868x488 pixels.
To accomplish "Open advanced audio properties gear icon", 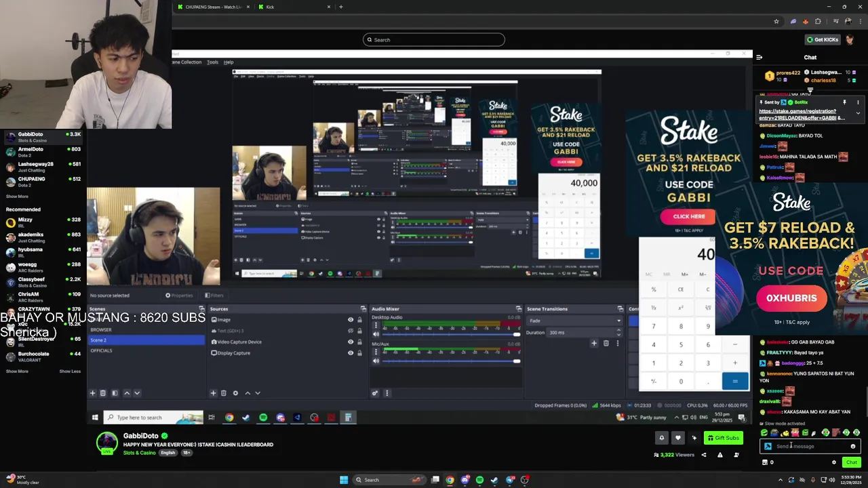I will point(374,393).
